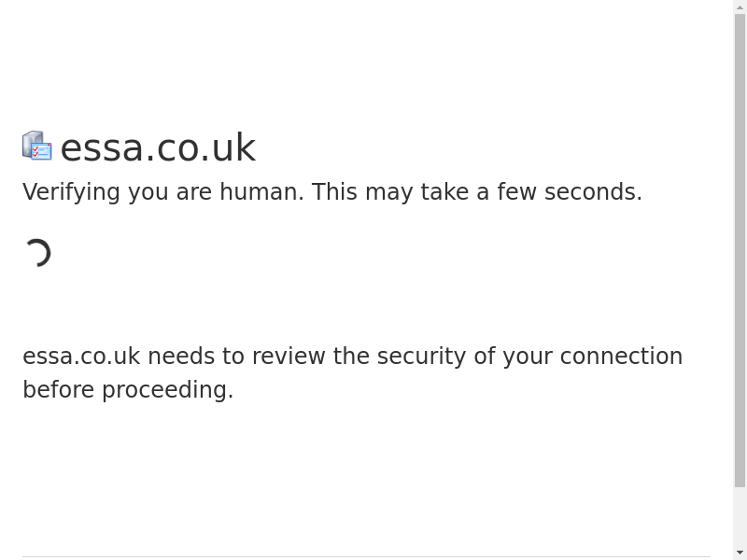This screenshot has width=747, height=560.
Task: Click the "Verifying you are human" sentence
Action: [x=163, y=192]
